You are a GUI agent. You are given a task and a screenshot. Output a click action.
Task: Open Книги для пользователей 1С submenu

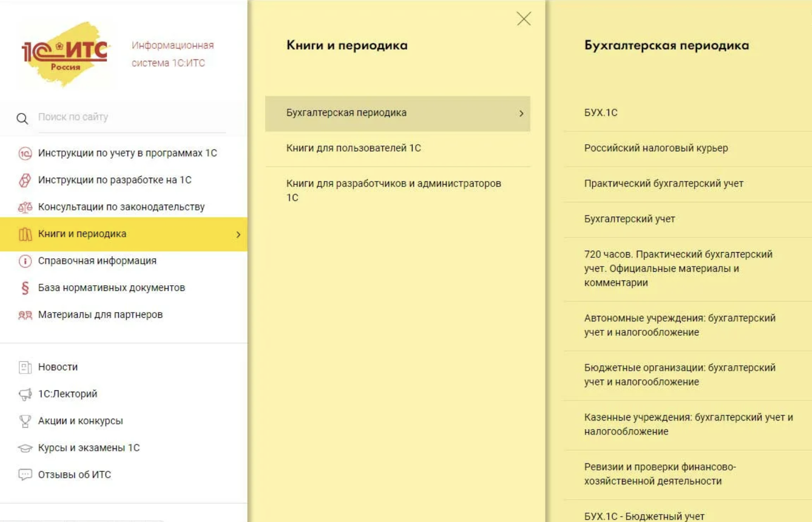point(353,148)
